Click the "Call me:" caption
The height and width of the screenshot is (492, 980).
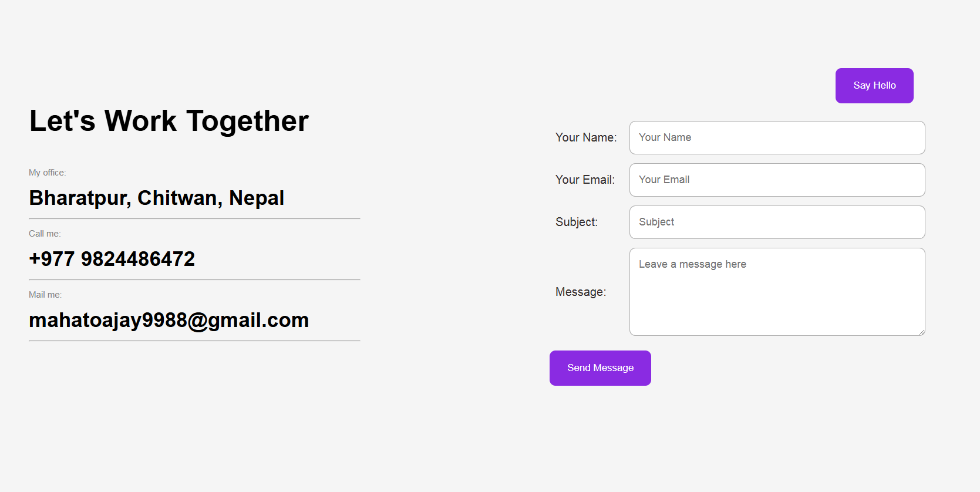click(x=45, y=234)
